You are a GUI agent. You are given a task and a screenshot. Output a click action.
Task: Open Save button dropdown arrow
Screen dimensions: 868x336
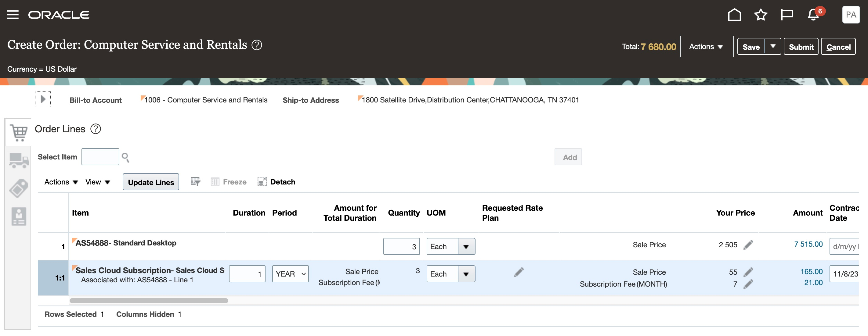[773, 46]
